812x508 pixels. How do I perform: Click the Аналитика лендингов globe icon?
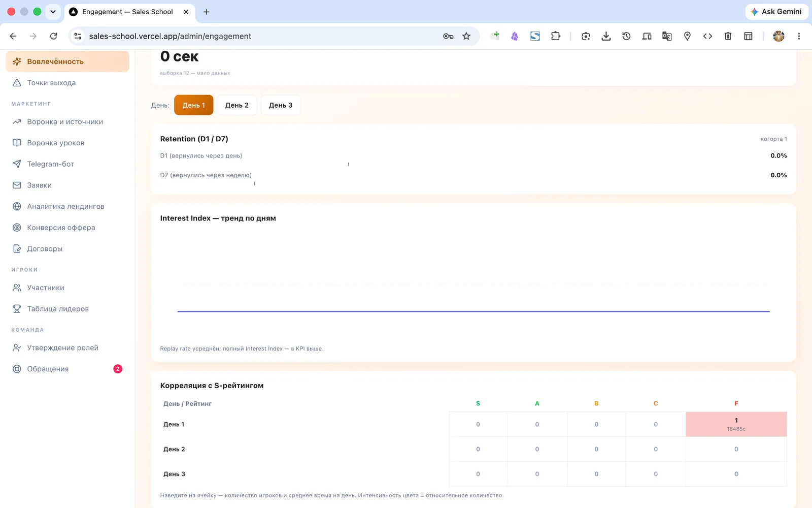17,206
